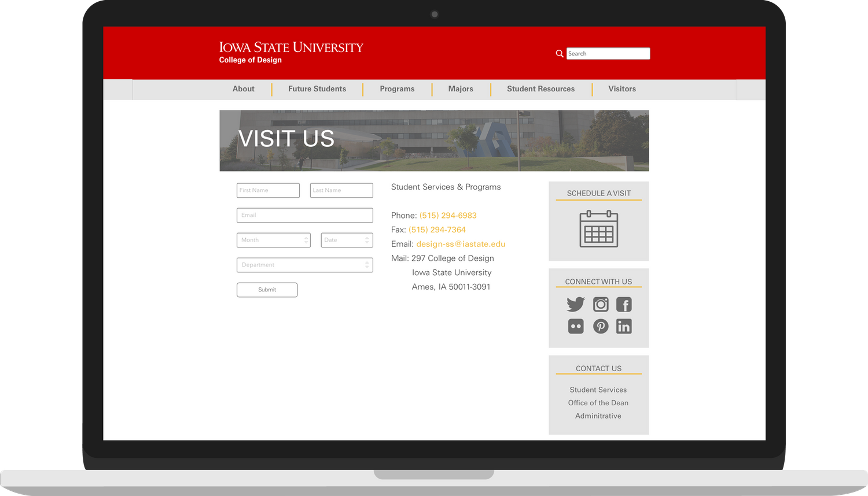Open the Visitors menu
Viewport: 868px width, 496px height.
pos(622,89)
